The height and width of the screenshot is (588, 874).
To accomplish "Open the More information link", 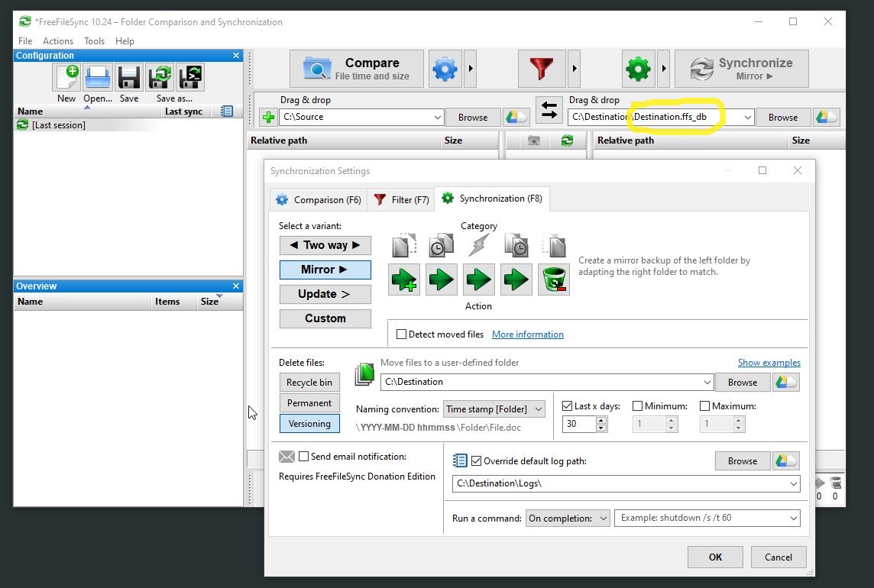I will tap(528, 334).
